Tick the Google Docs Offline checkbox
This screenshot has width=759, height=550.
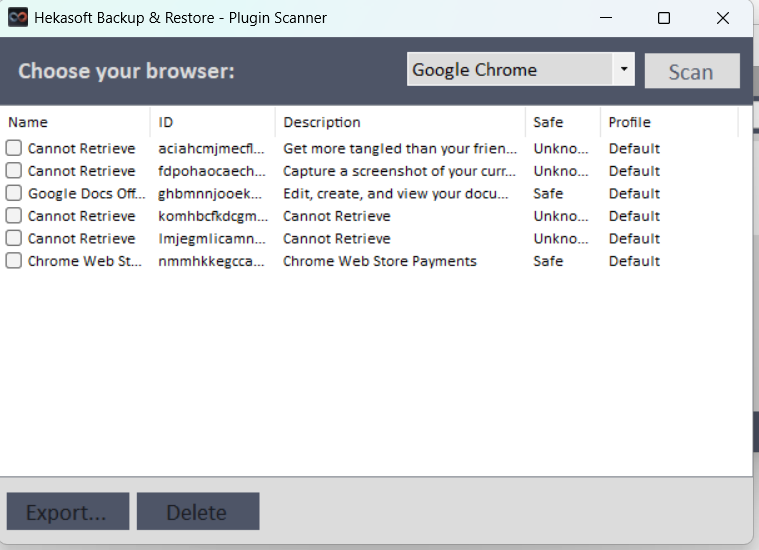point(14,194)
